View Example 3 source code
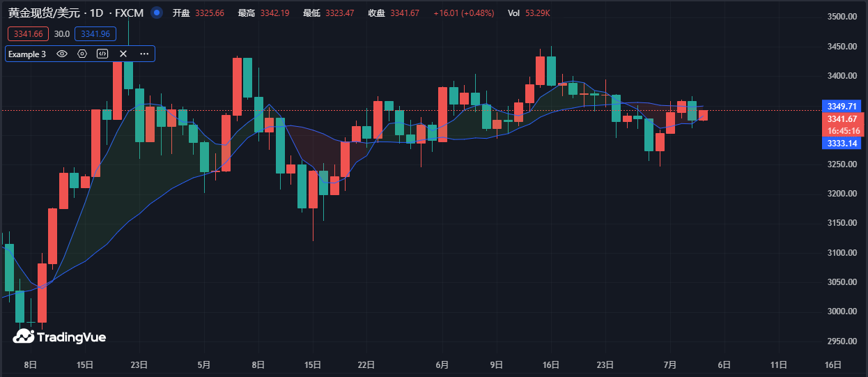 point(102,54)
